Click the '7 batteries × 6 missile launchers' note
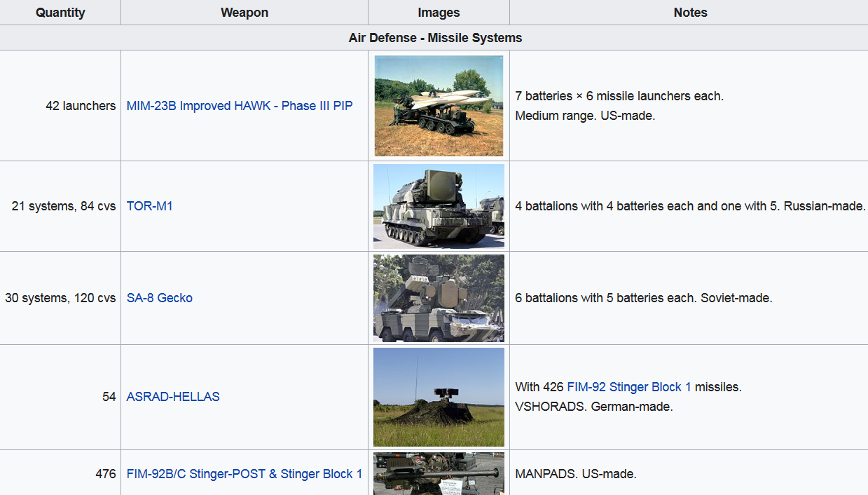Screen dimensions: 868x495 (x=619, y=96)
